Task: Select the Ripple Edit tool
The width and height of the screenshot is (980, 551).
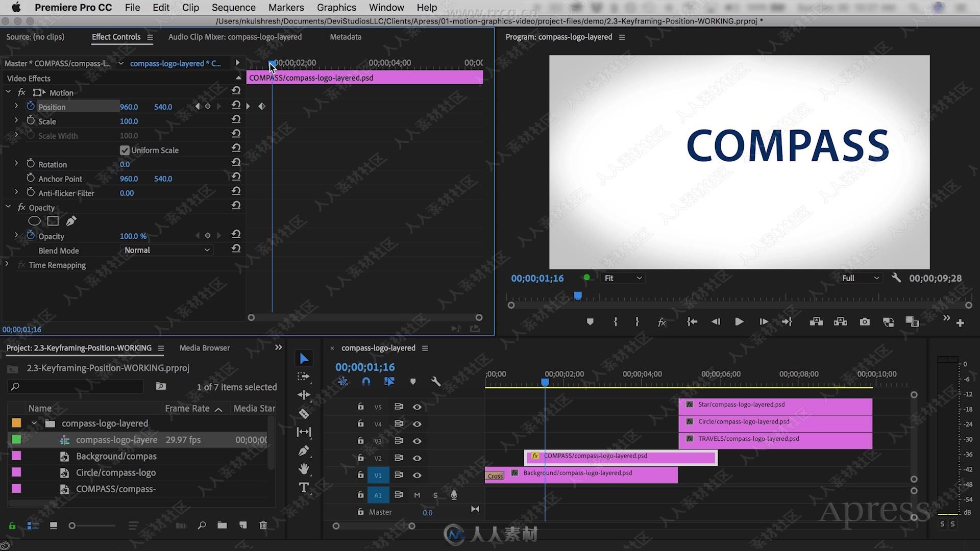Action: pyautogui.click(x=304, y=395)
